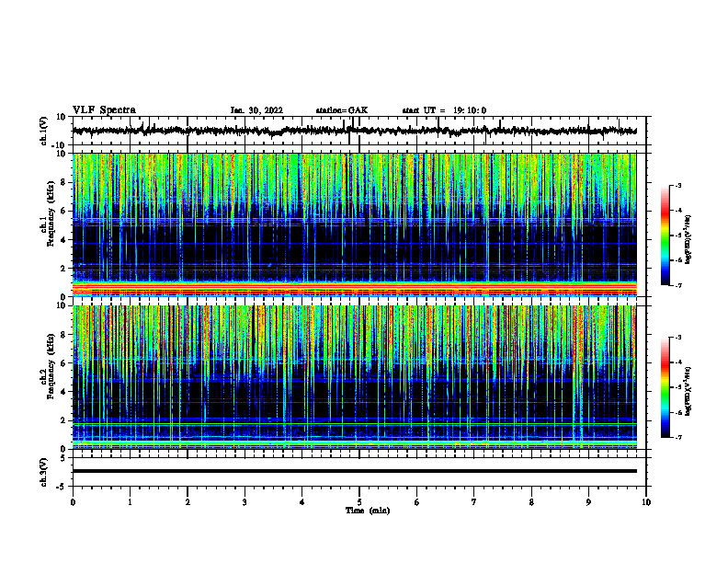The width and height of the screenshot is (728, 563).
Task: Click the "4" kHz tick of ch.1 spectrogram
Action: pos(64,240)
